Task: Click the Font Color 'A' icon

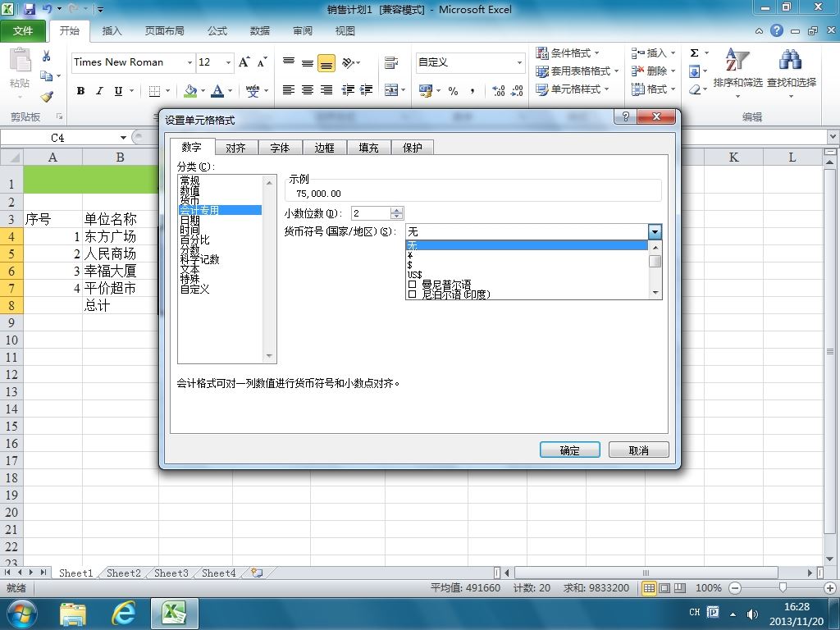Action: 217,90
